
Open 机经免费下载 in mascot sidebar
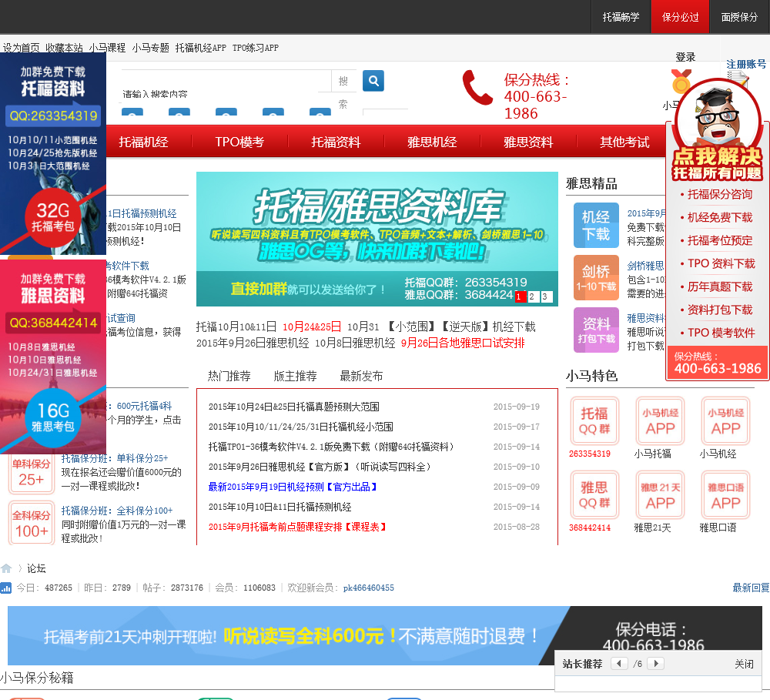720,218
